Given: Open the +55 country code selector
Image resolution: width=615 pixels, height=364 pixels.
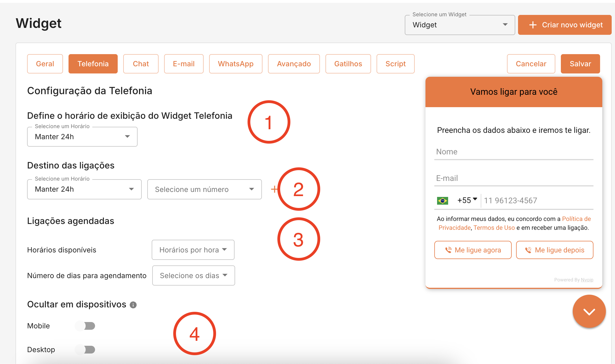Looking at the screenshot, I should coord(467,200).
